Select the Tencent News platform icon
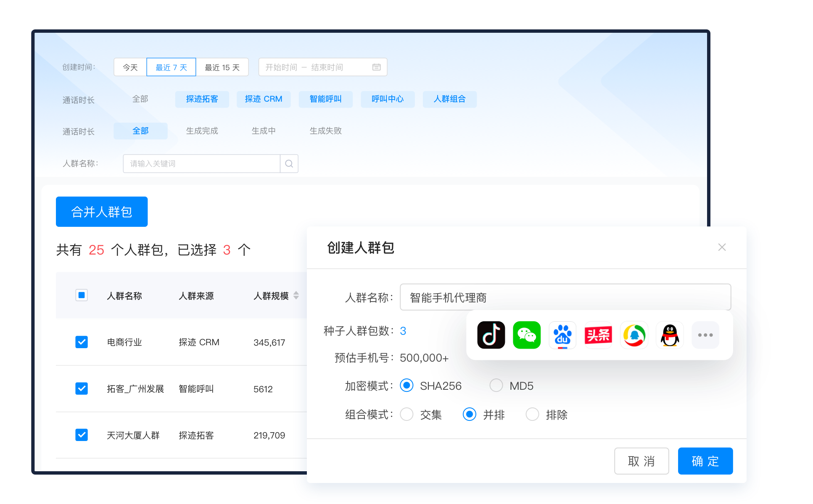Screen dimensions: 813x504 [634, 335]
